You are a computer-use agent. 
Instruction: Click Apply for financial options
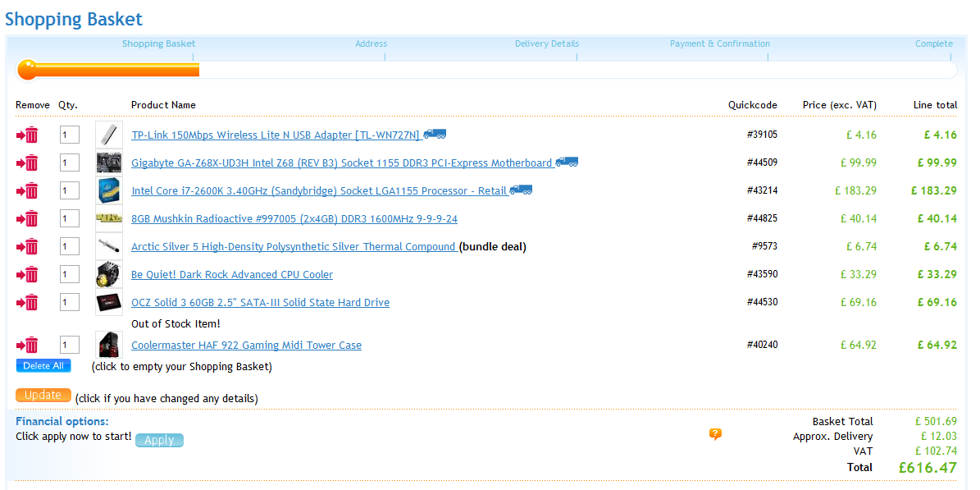pos(159,441)
